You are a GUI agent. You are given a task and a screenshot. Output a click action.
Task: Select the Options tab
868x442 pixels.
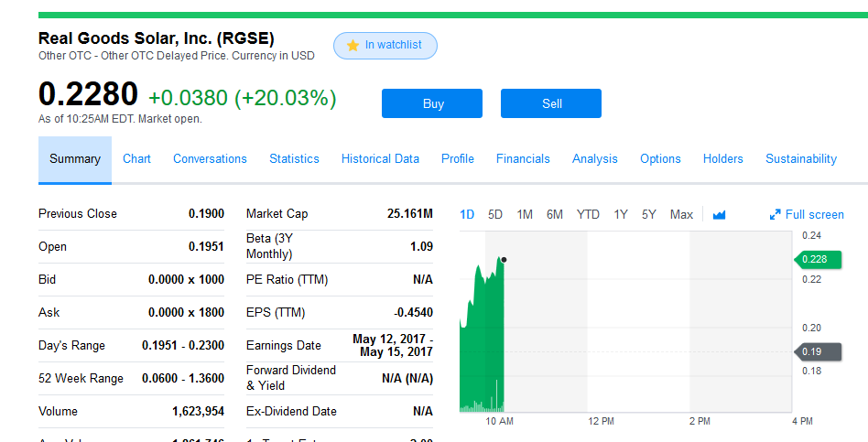[x=660, y=159]
